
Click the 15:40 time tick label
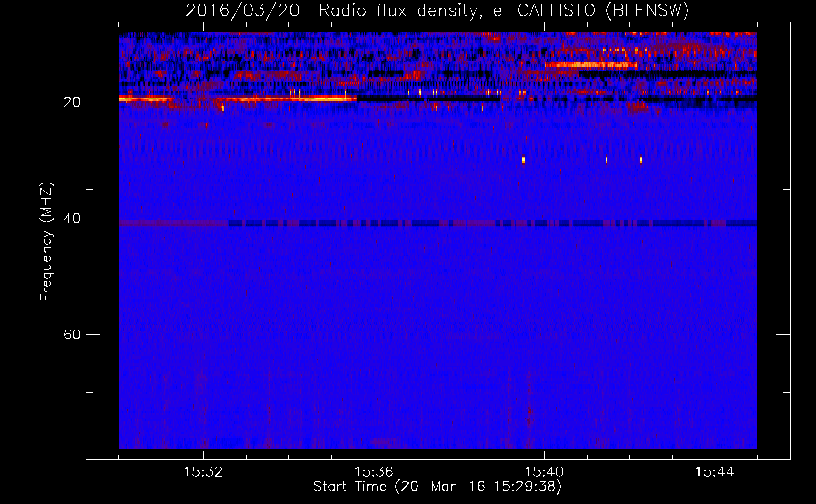[x=544, y=472]
